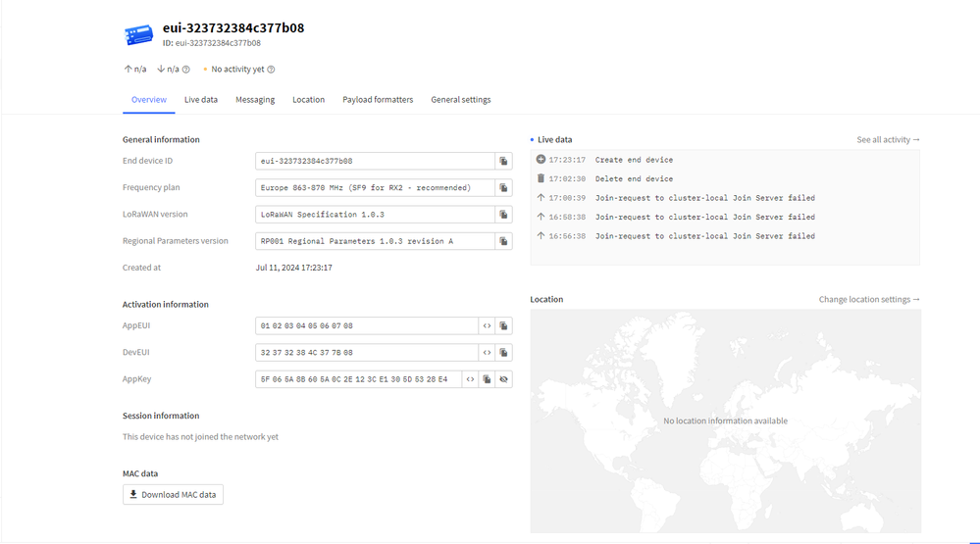Open the Payload formatters tab
Screen dimensions: 980x544
click(378, 100)
